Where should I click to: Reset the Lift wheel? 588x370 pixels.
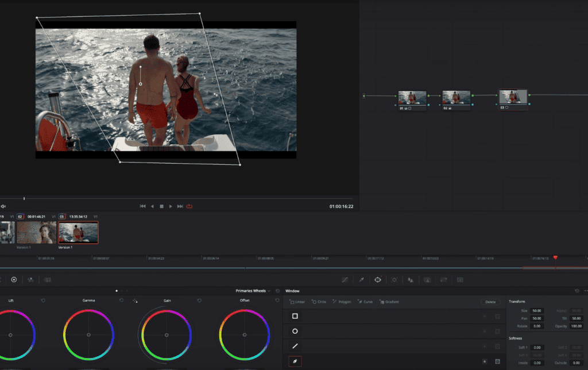[x=43, y=300]
